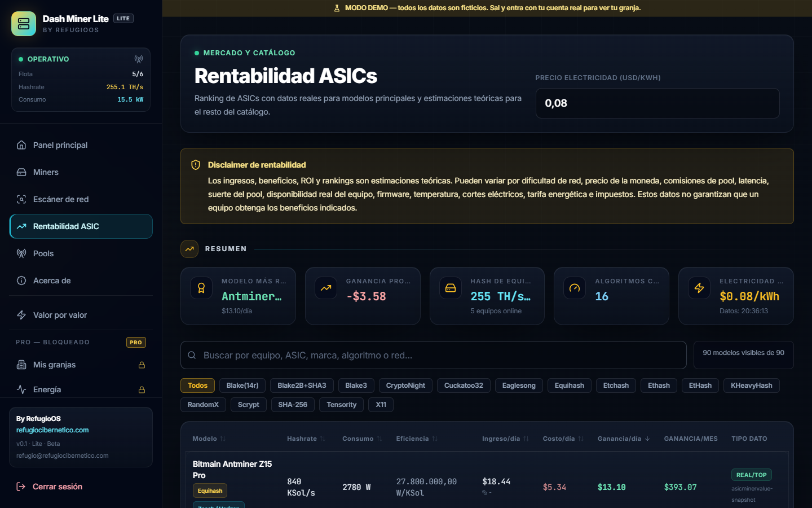Click the drive icon in Hash de equipos card
Viewport: 812px width, 508px height.
(x=451, y=288)
